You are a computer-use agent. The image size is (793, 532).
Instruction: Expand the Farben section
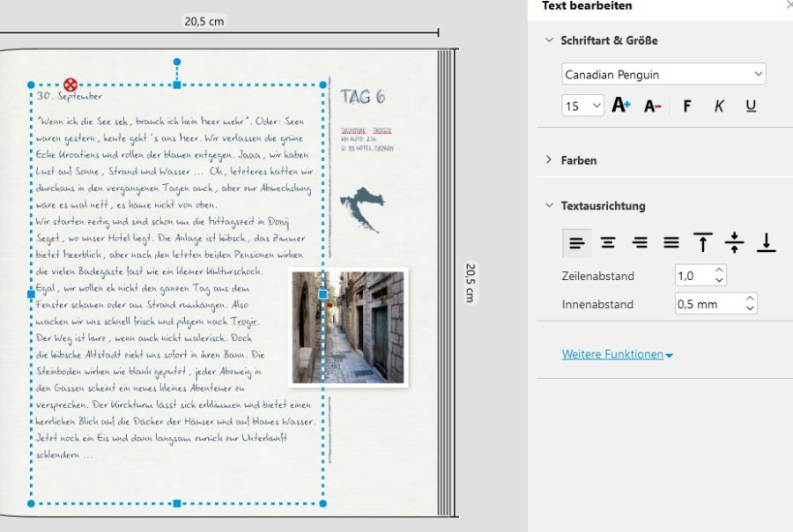tap(578, 160)
